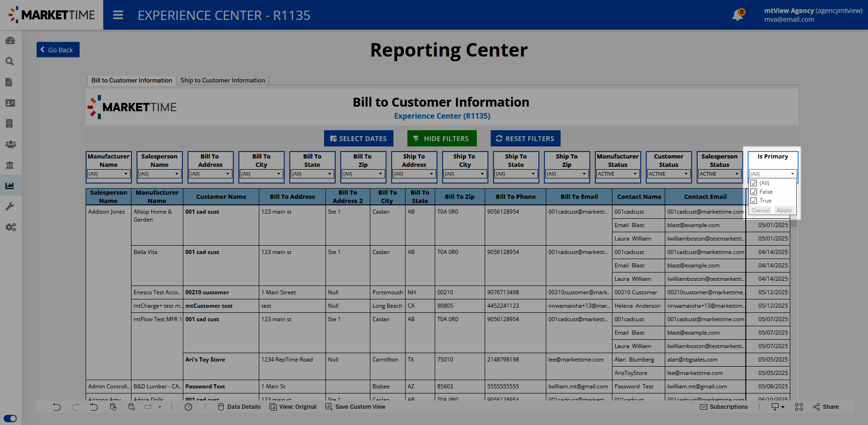Expand the Ship To Zip filter dropdown
868x425 pixels.
pos(567,174)
